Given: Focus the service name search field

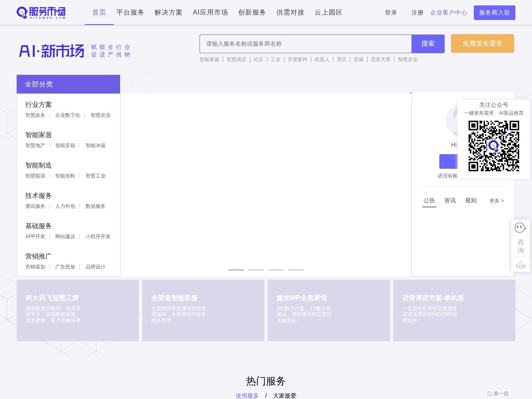Looking at the screenshot, I should [305, 44].
